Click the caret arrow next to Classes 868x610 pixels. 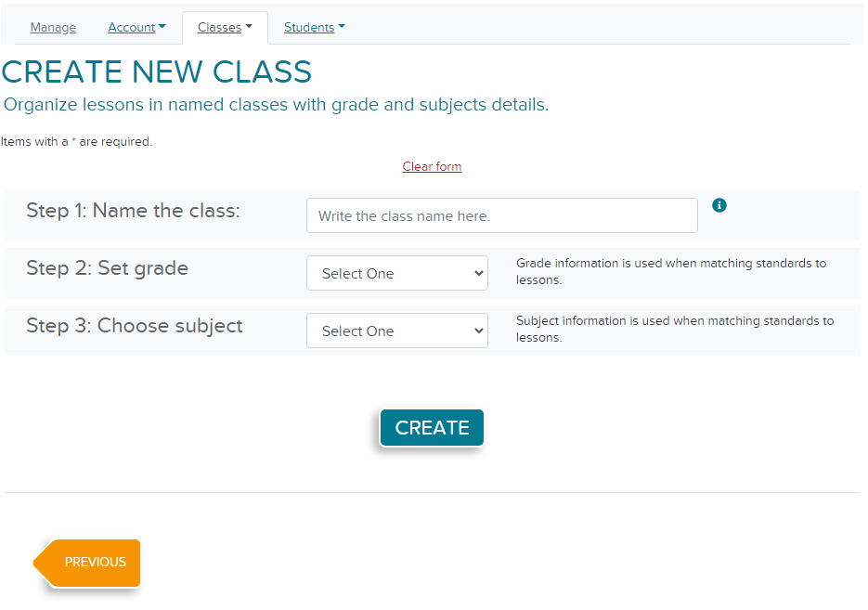click(249, 26)
